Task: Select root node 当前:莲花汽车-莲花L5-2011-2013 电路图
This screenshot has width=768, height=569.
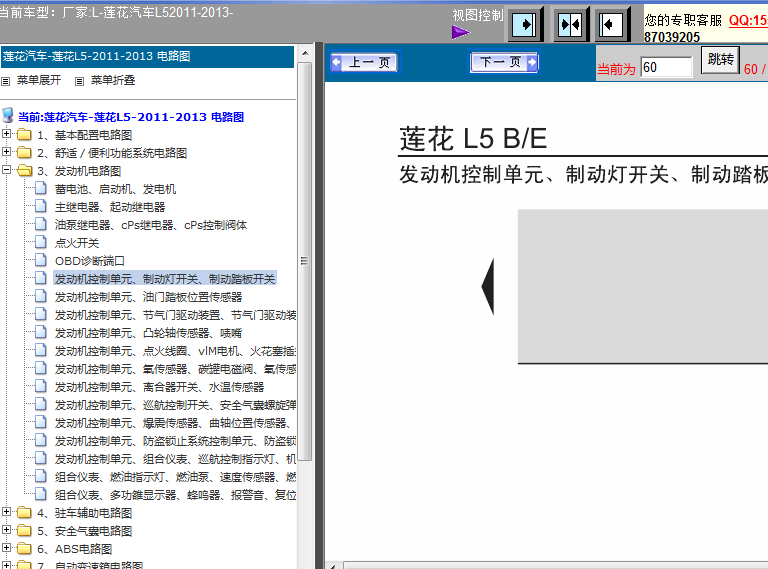Action: pyautogui.click(x=131, y=117)
